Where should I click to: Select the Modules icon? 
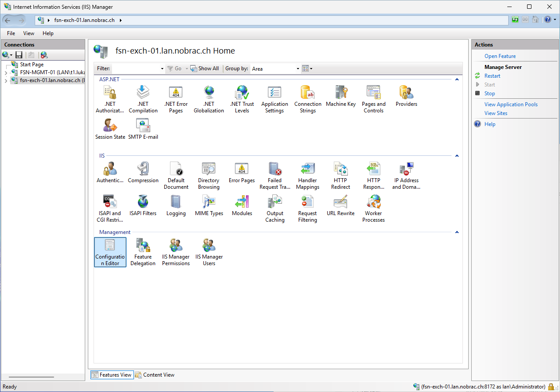(242, 205)
